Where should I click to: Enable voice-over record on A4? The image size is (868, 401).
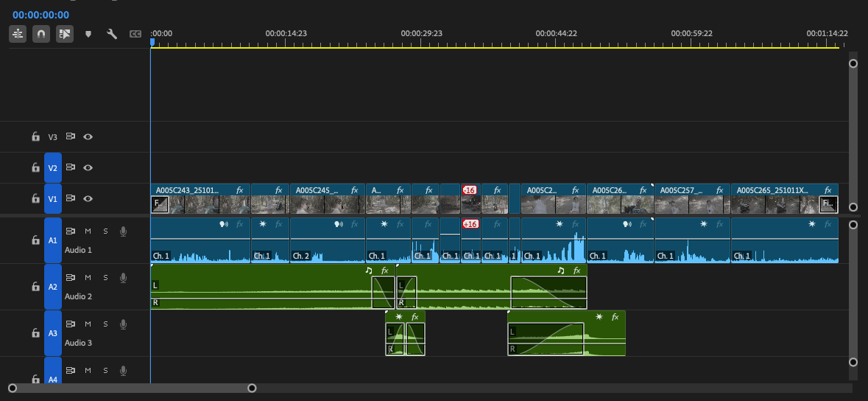123,371
